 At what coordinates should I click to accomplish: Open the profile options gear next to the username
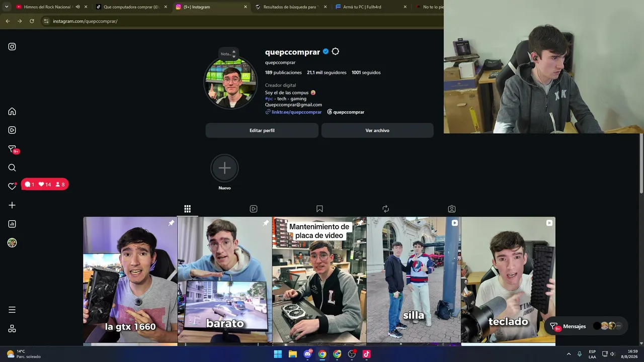coord(336,52)
